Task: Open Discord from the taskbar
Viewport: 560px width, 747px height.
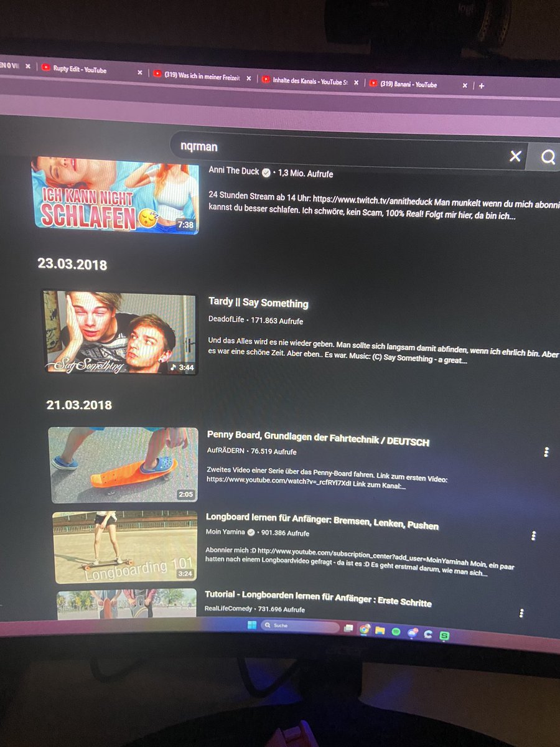Action: point(412,633)
